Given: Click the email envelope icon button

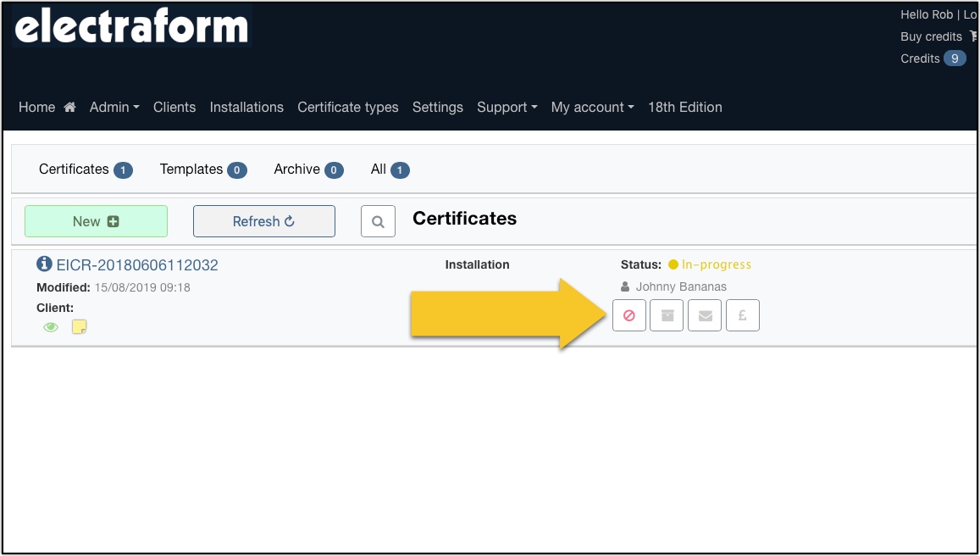Looking at the screenshot, I should click(x=705, y=315).
